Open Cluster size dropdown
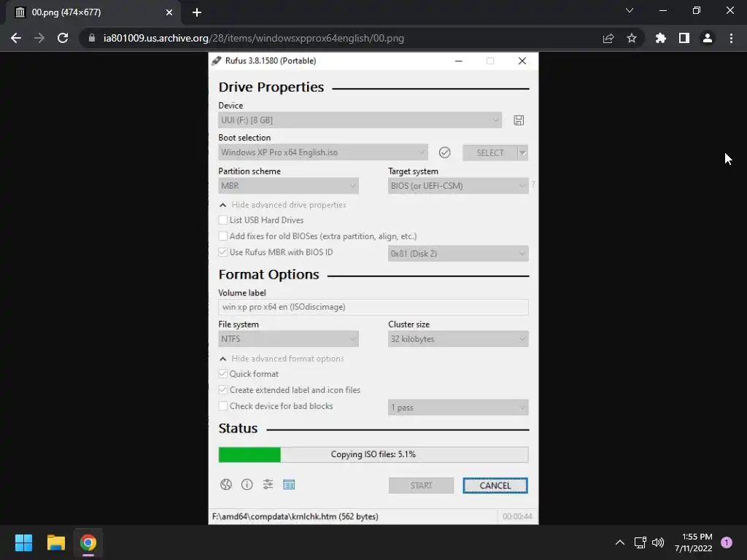Image resolution: width=747 pixels, height=560 pixels. 458,339
